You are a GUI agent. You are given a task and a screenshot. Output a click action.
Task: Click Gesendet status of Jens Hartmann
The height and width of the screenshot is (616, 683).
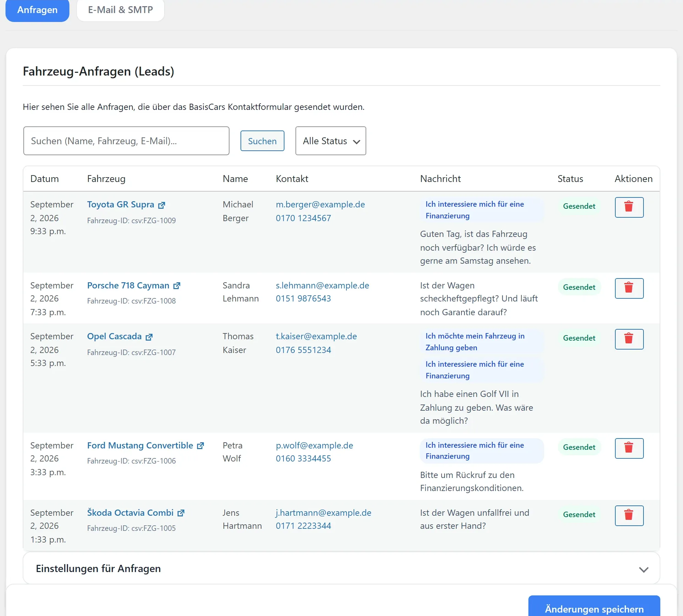point(579,514)
